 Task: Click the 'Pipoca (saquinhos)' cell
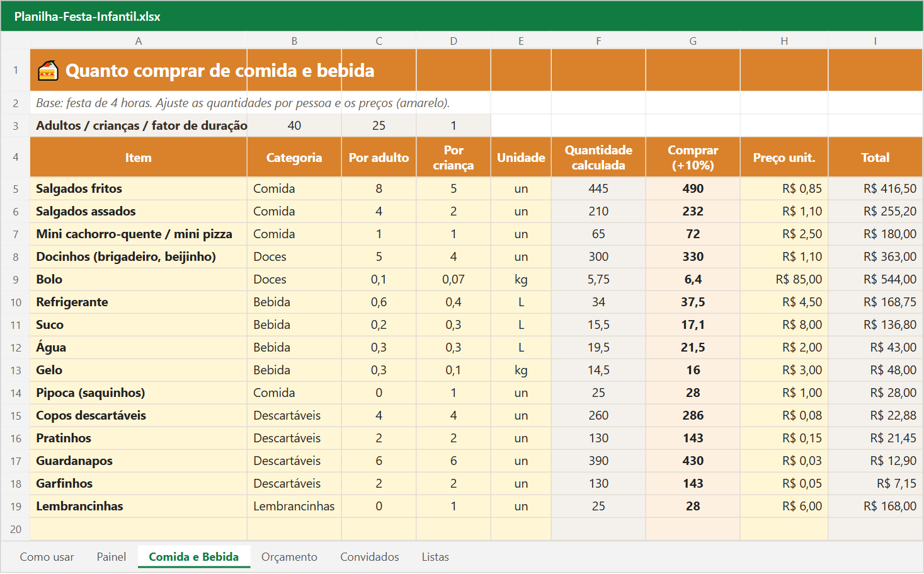pos(139,393)
